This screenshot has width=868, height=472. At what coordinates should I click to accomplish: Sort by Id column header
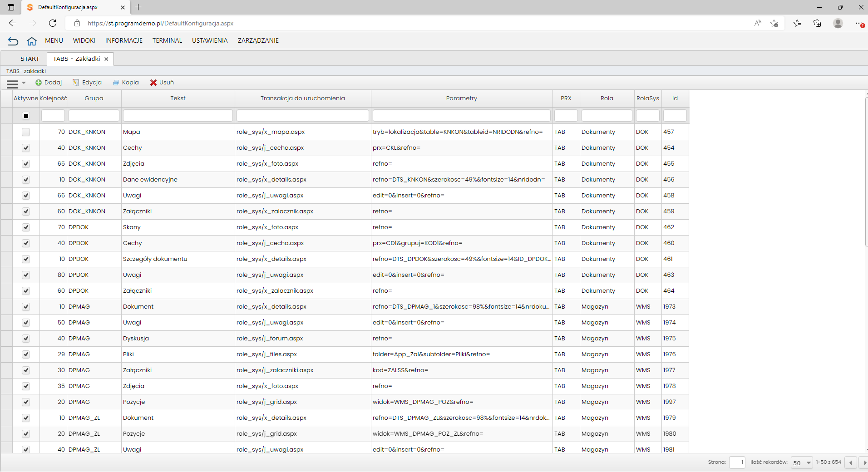click(675, 98)
